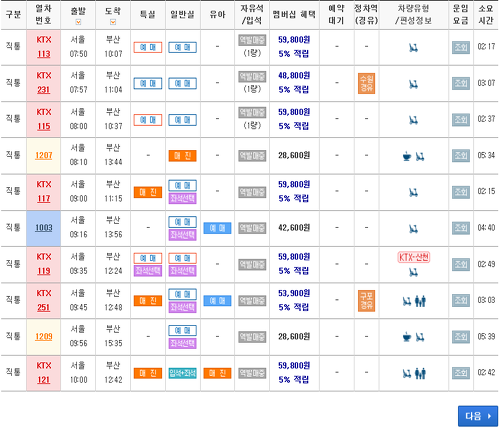Screen dimensions: 500x428
Task: Click the wheelchair seat icon for KTX 231
Action: (x=414, y=84)
